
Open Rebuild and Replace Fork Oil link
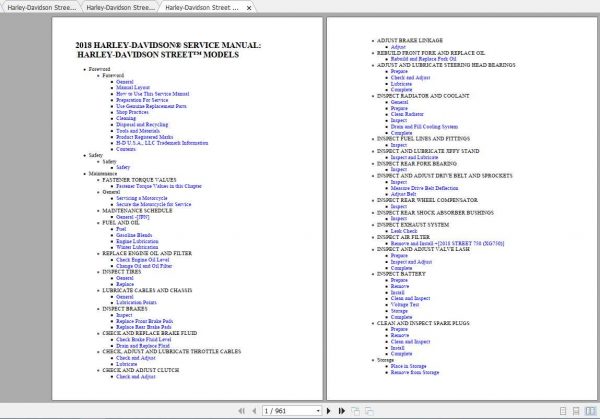tap(424, 59)
